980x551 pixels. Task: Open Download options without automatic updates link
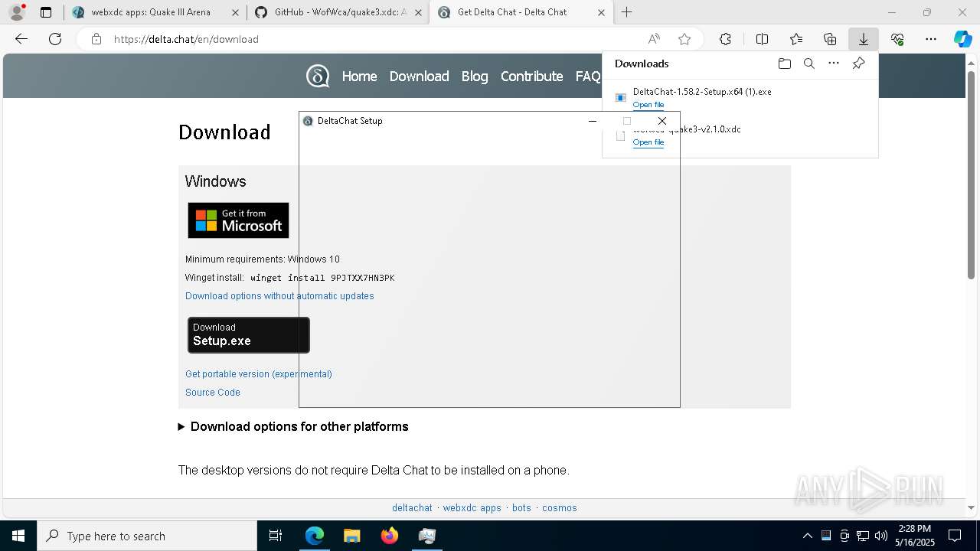click(x=279, y=296)
